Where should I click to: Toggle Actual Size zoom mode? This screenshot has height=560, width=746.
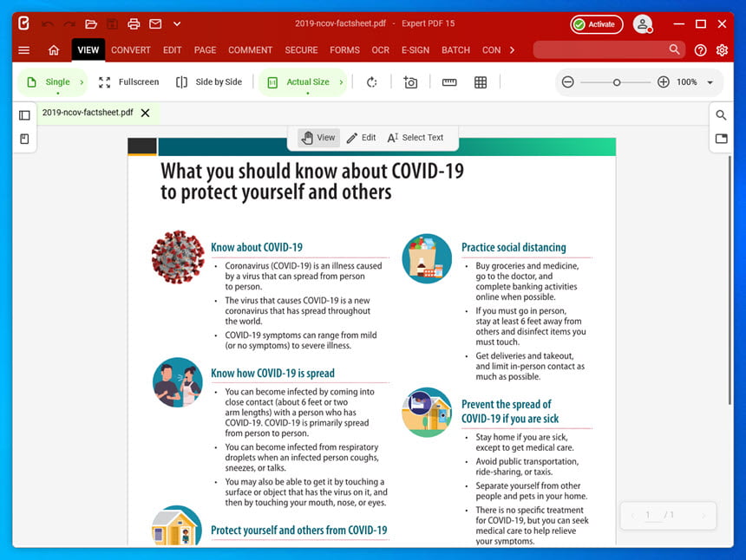point(298,81)
